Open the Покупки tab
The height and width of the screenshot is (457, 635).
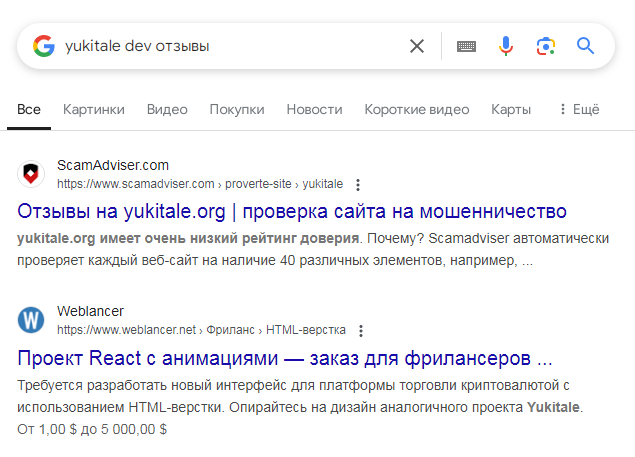237,109
